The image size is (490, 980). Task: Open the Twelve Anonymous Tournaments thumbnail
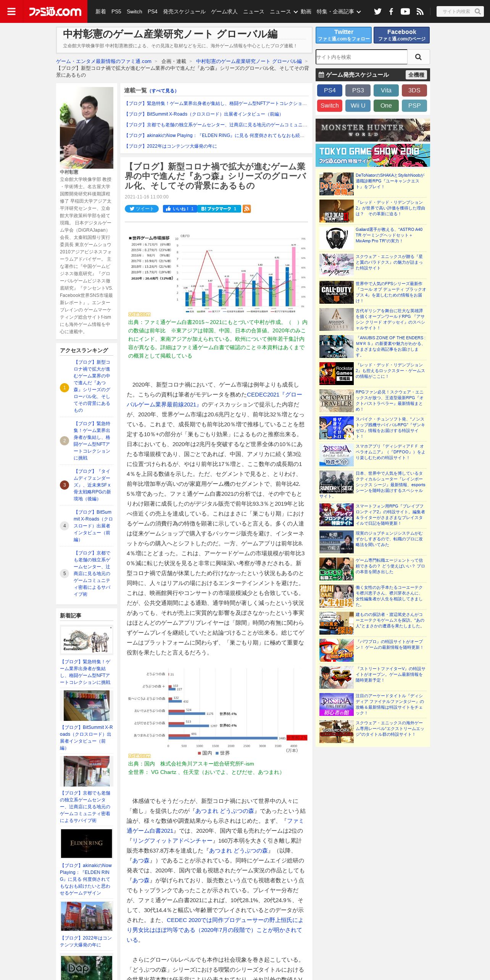(x=87, y=640)
